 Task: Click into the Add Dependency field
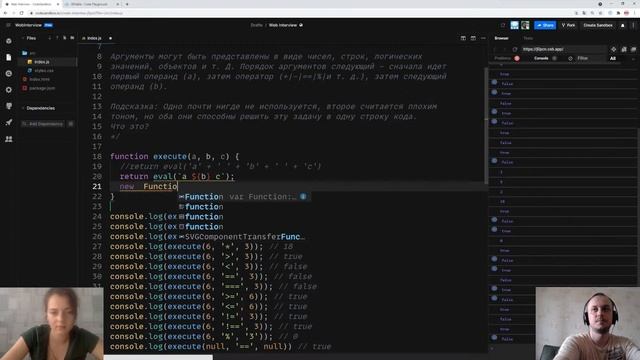pos(43,124)
